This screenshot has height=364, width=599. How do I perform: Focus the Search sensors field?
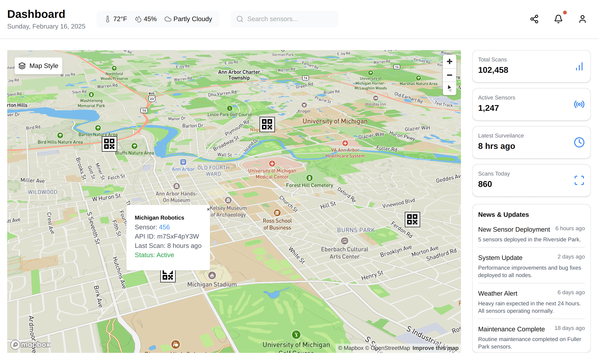point(284,19)
